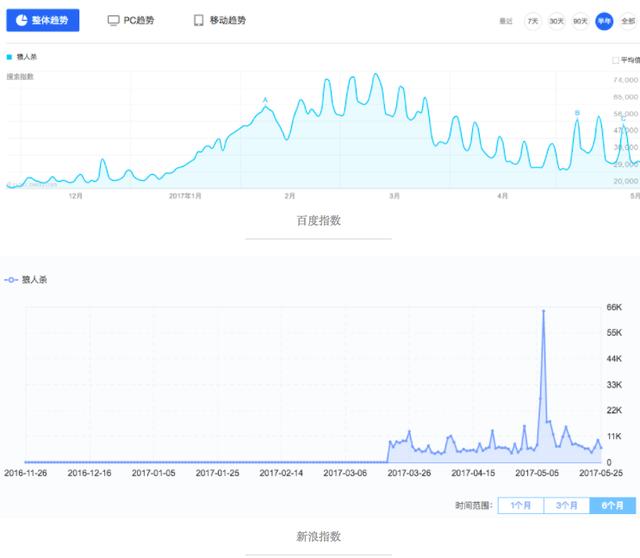Switch to the PC趋势 tab
Screen dimensions: 640x558
tap(131, 20)
